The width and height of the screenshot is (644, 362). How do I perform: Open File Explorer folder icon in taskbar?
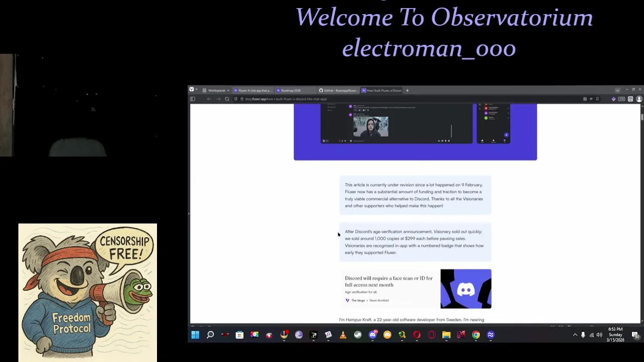click(446, 335)
